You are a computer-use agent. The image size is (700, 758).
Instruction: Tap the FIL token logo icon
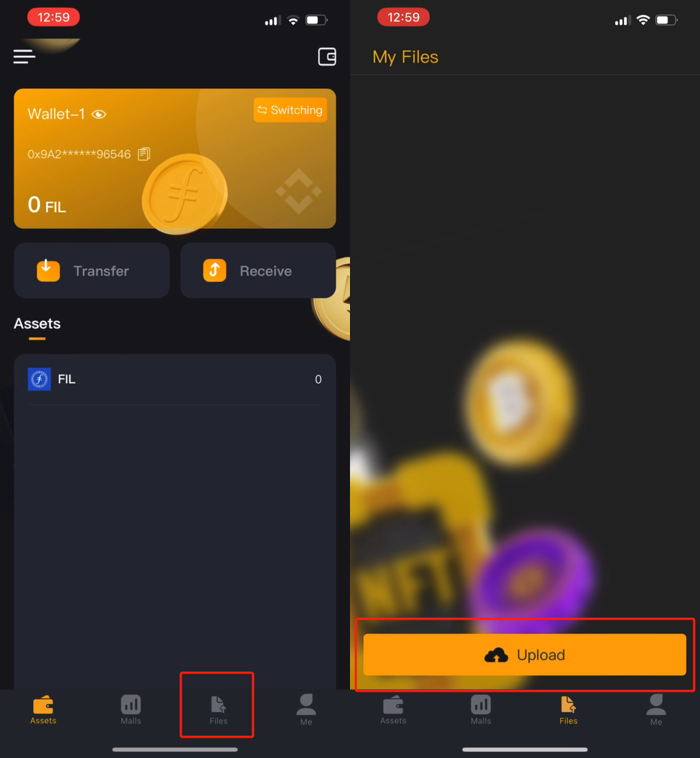[x=39, y=379]
